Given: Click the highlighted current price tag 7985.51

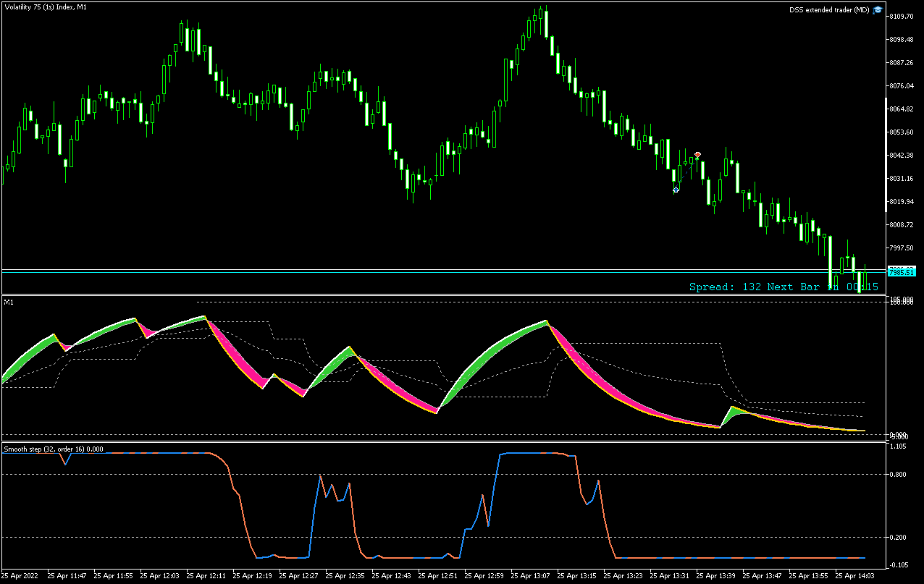Looking at the screenshot, I should coord(902,272).
